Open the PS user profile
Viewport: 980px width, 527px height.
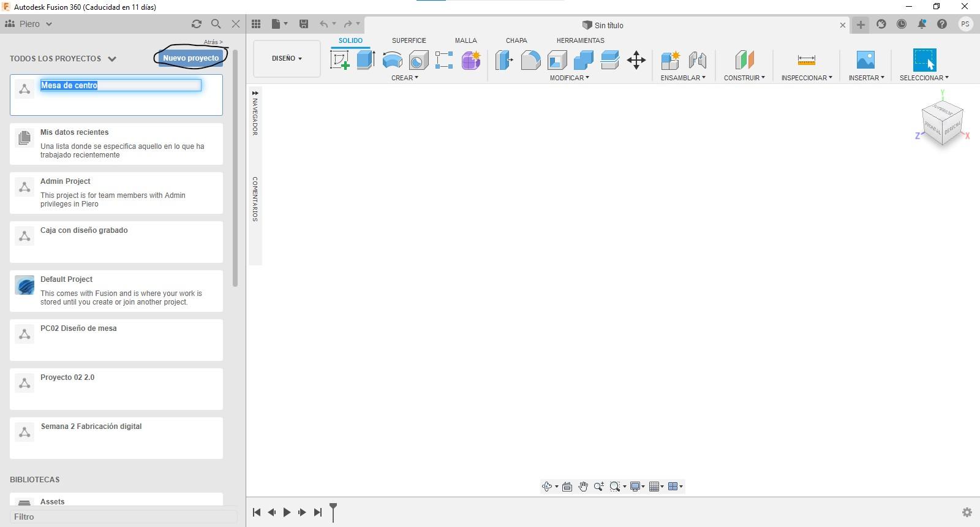point(965,24)
